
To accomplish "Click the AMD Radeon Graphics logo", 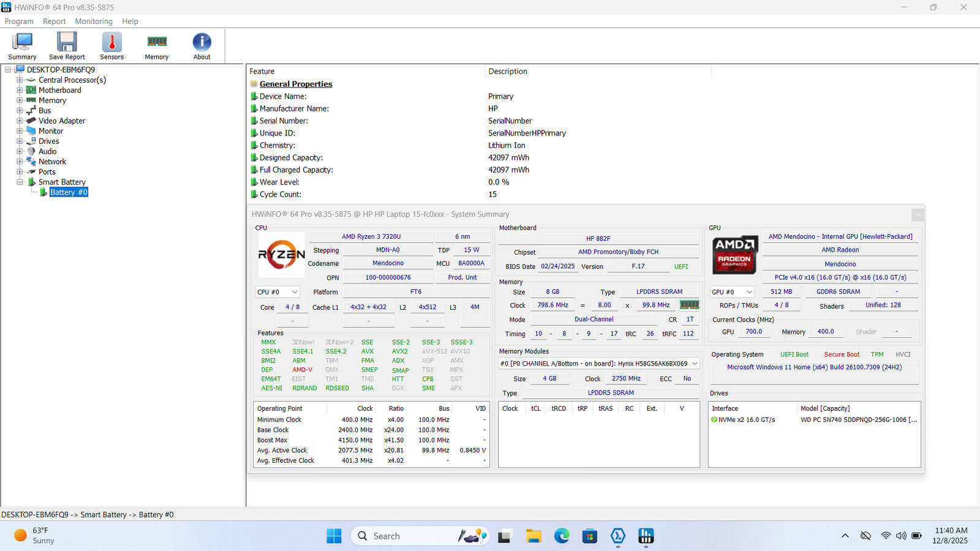I will coord(734,255).
